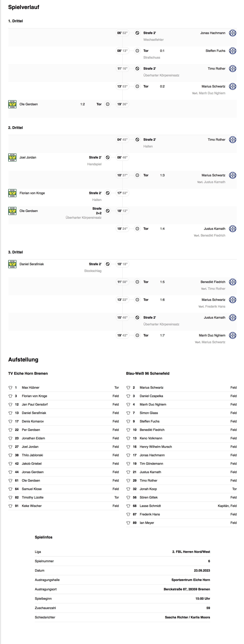This screenshot has height=644, width=244.
Task: Click the Eiche Horn logo beside Daniel Serafiniak
Action: [12, 264]
